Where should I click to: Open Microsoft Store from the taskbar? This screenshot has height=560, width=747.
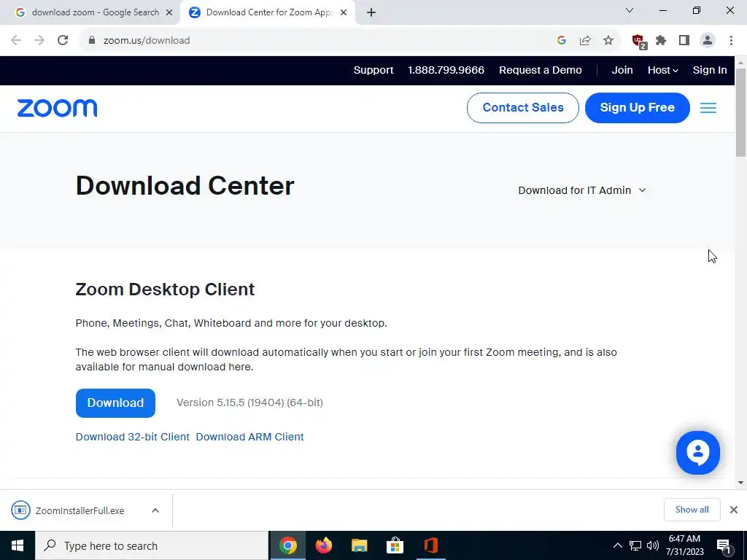click(x=395, y=545)
